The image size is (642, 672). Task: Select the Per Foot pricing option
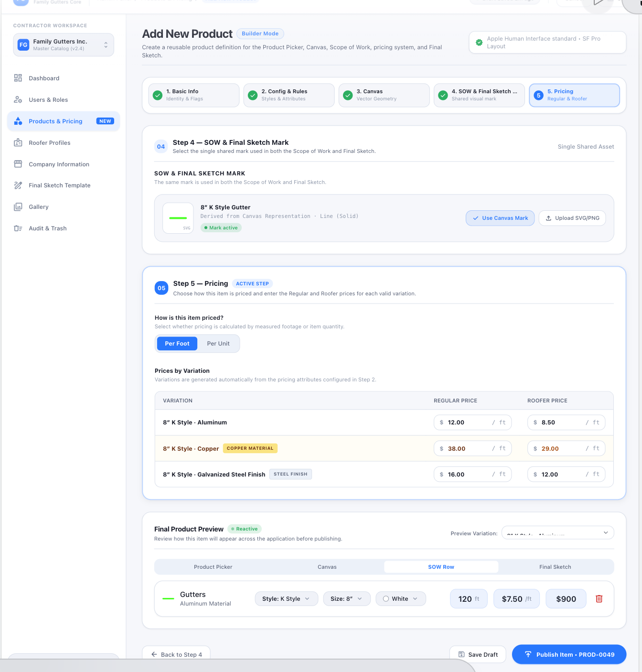tap(177, 343)
